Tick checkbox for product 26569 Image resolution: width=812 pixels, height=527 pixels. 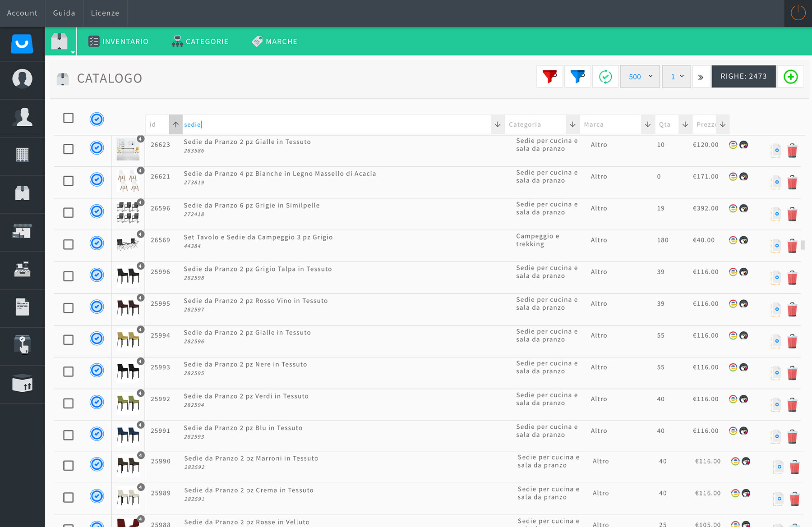[x=68, y=244]
